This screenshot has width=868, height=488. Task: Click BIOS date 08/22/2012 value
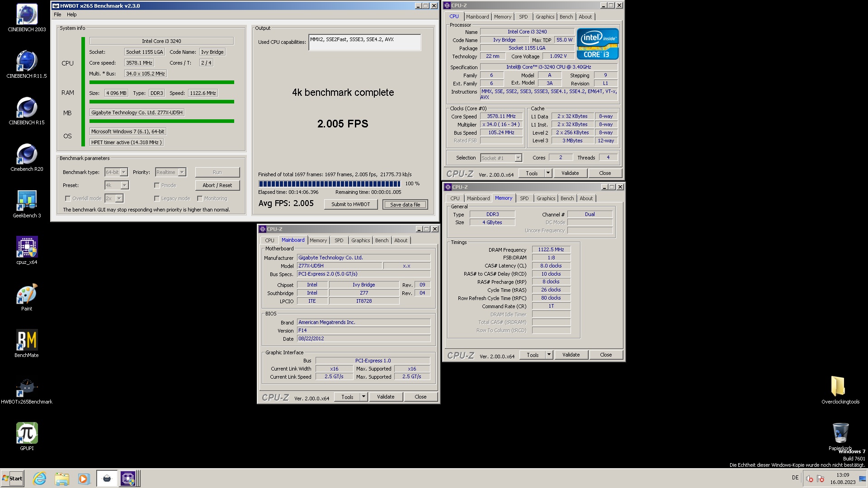tap(363, 338)
